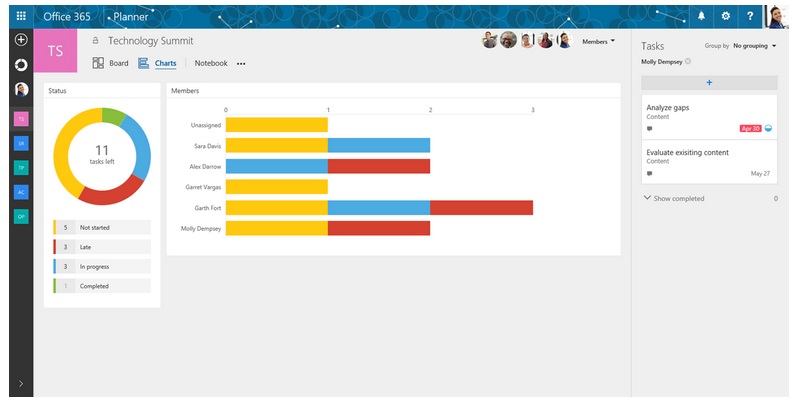Select the SR plan tile in sidebar
Screen dimensions: 802x403
[21, 144]
